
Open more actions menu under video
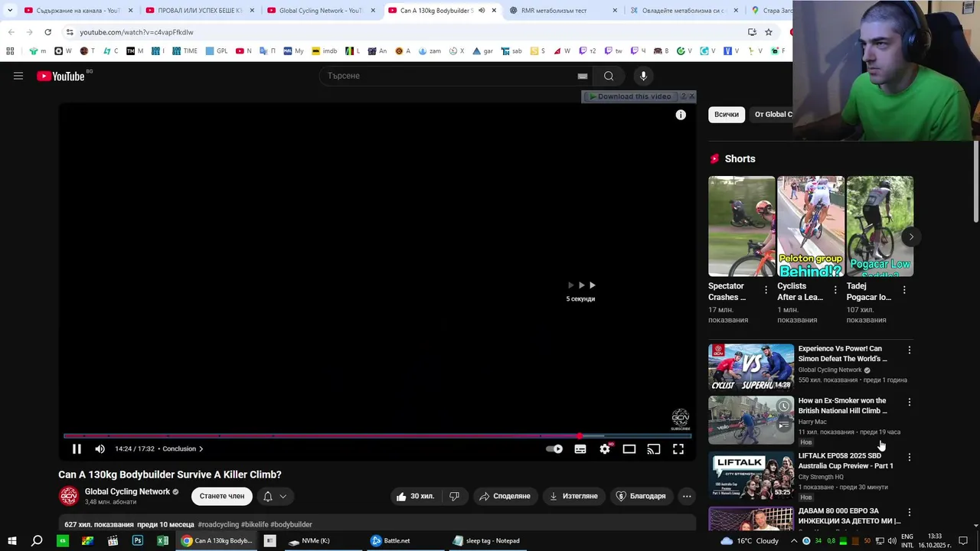point(687,496)
